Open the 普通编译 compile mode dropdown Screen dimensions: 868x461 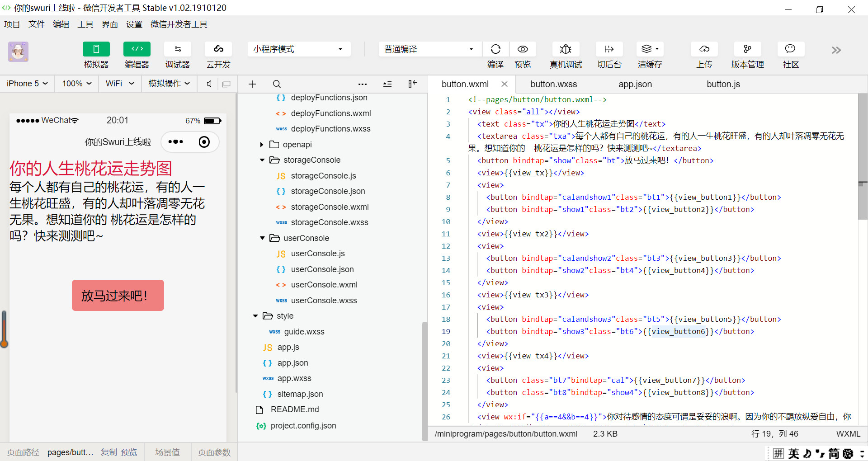430,49
